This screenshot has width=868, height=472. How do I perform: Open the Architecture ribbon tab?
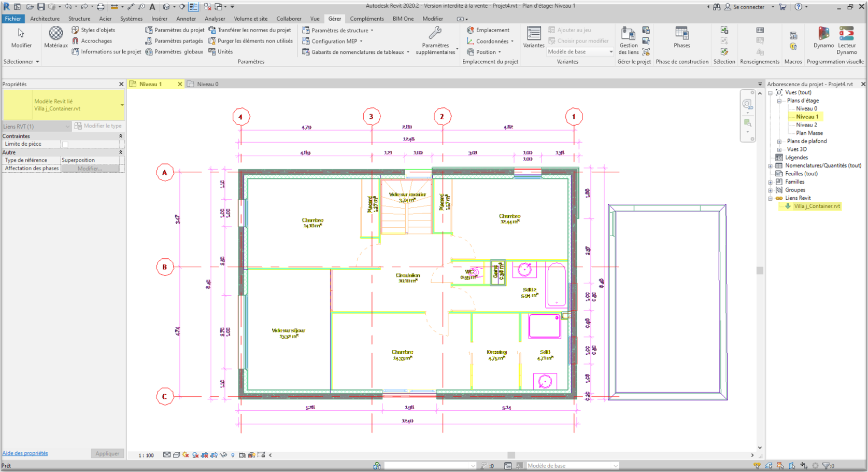[45, 19]
